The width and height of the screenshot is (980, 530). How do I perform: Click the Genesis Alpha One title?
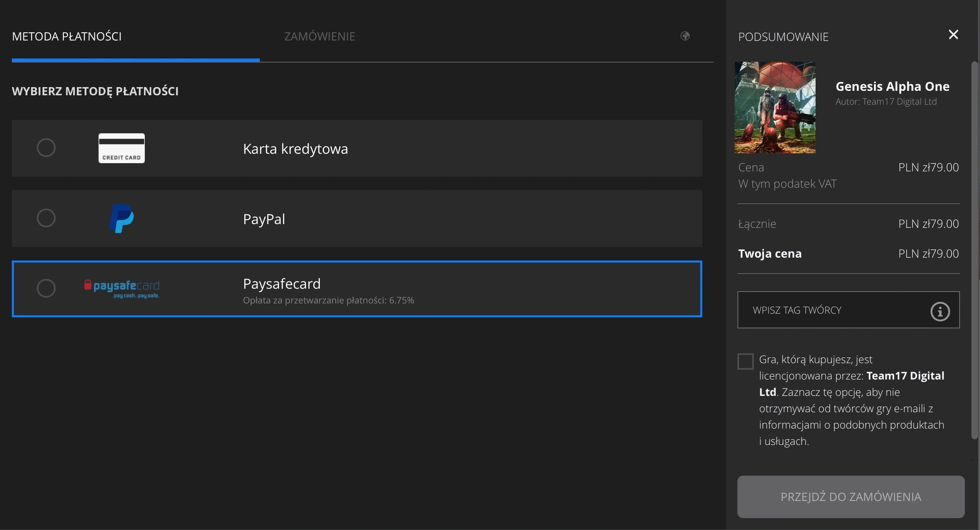click(892, 86)
